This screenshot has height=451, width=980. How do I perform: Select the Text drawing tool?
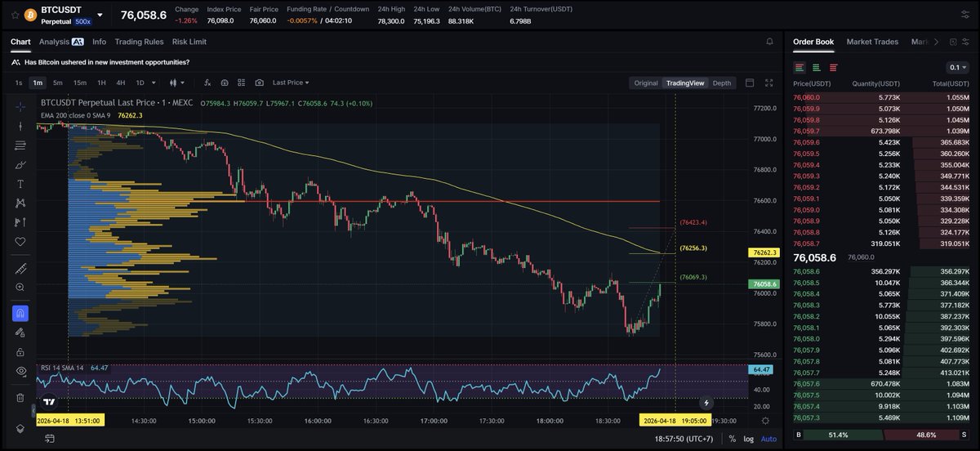click(20, 184)
